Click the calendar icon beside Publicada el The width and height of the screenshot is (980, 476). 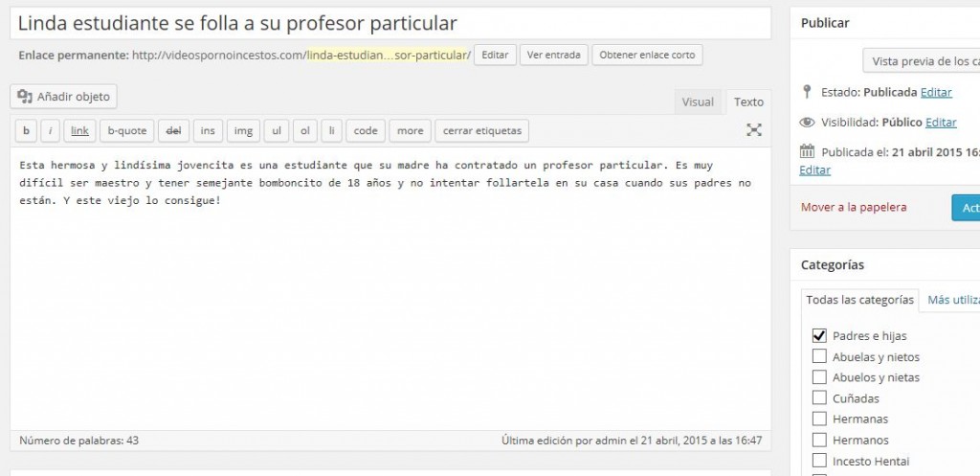(807, 151)
